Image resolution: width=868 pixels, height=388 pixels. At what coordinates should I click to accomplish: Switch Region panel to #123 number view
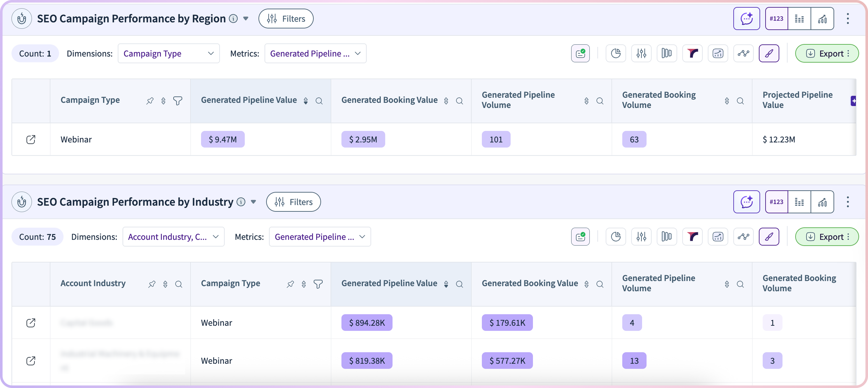[x=776, y=19]
